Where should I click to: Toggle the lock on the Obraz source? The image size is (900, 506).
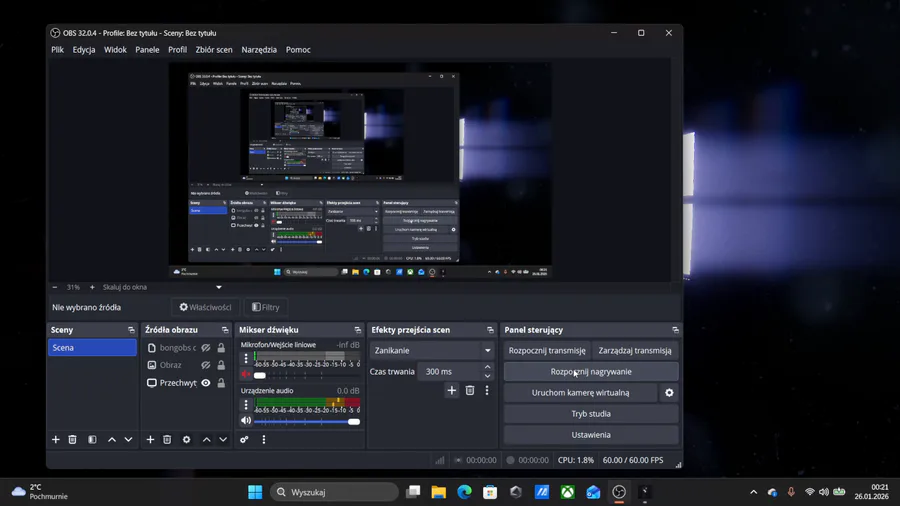[x=221, y=365]
